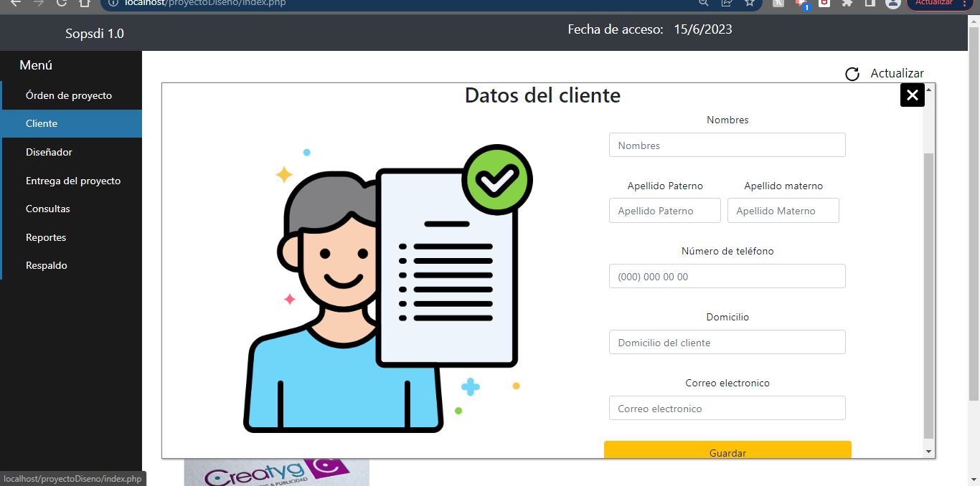Focus the Apellido Materno text box
The image size is (980, 486).
[783, 211]
